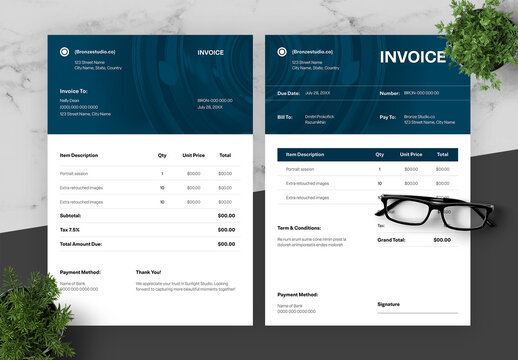Select the 'Tax 7.5%' row label
The height and width of the screenshot is (360, 518).
70,230
